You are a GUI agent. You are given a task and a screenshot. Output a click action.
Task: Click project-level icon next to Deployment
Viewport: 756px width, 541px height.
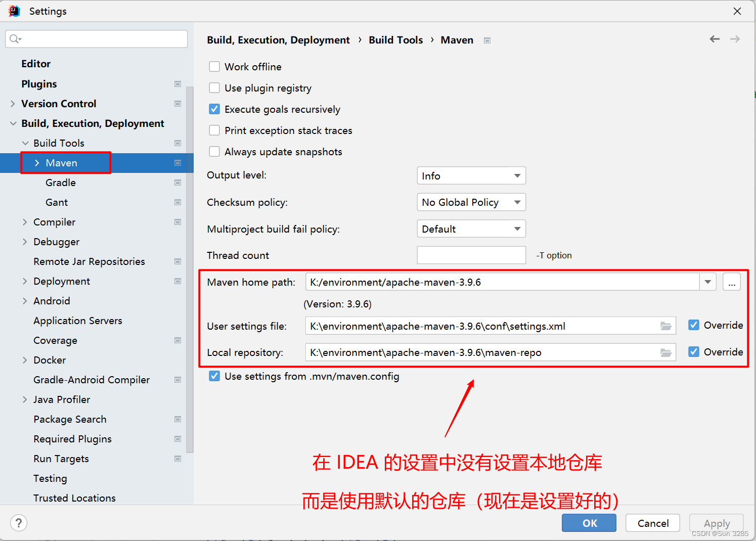[x=178, y=281]
